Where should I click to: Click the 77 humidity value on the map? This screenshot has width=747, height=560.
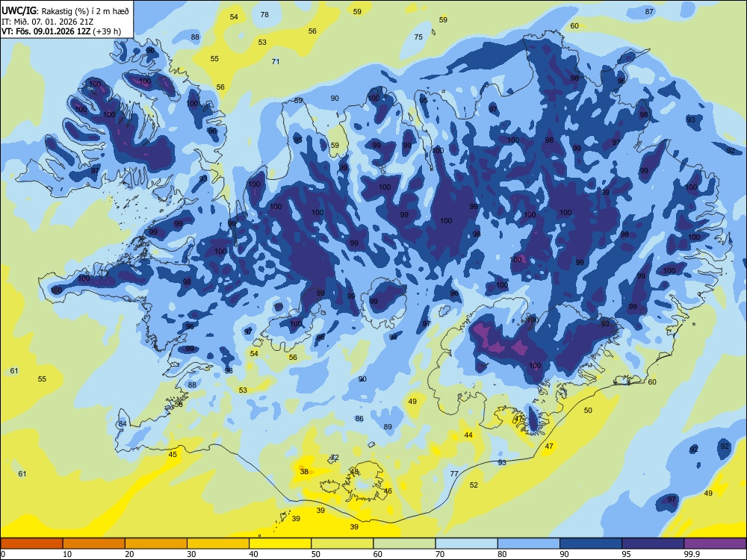(454, 473)
